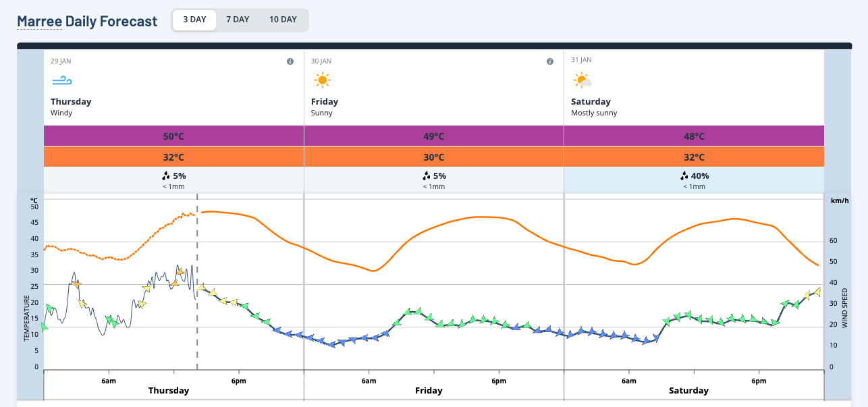868x407 pixels.
Task: Open the info icon on the 30 Jan card
Action: click(x=550, y=61)
